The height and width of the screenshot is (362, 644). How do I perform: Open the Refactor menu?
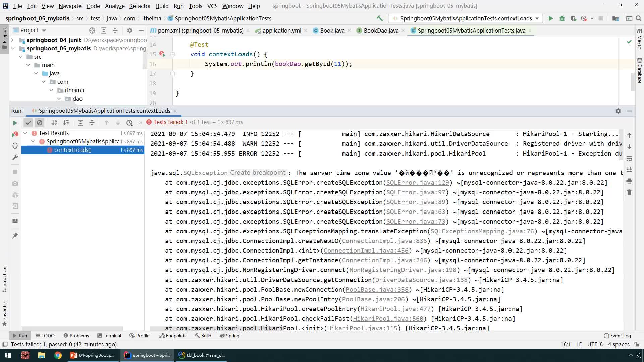tap(140, 6)
